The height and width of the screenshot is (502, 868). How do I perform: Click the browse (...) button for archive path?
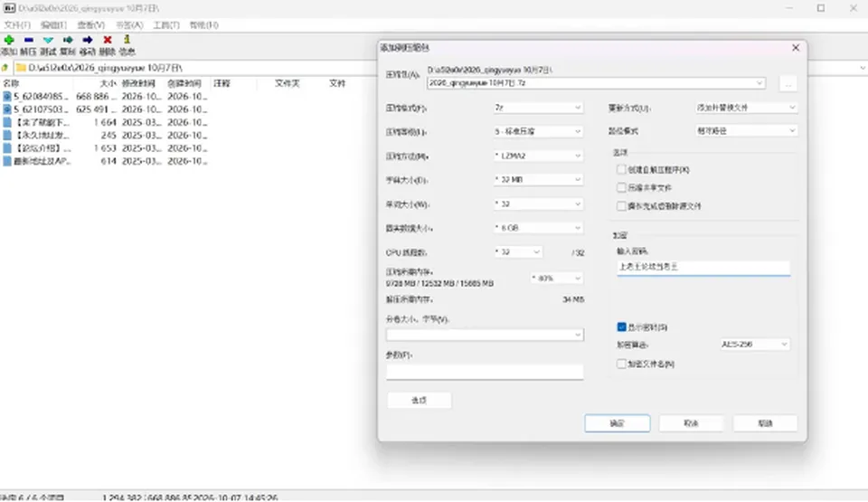(788, 83)
